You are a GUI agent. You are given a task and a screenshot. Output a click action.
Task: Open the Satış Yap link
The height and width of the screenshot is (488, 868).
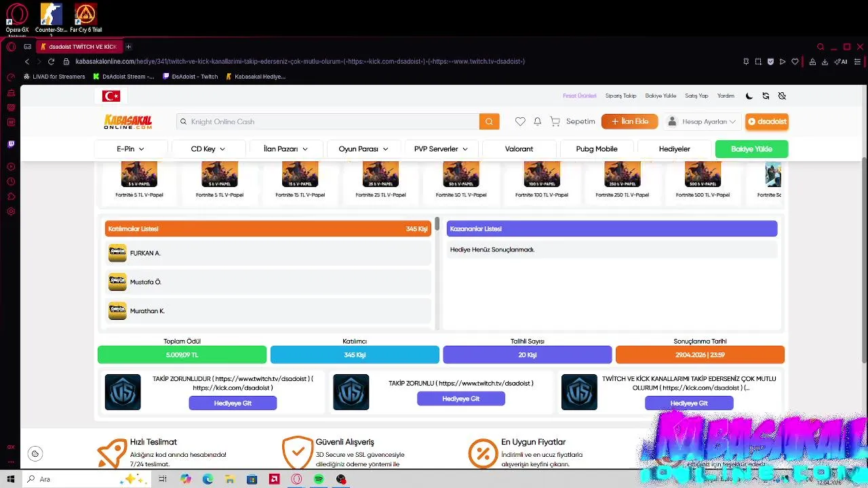696,96
